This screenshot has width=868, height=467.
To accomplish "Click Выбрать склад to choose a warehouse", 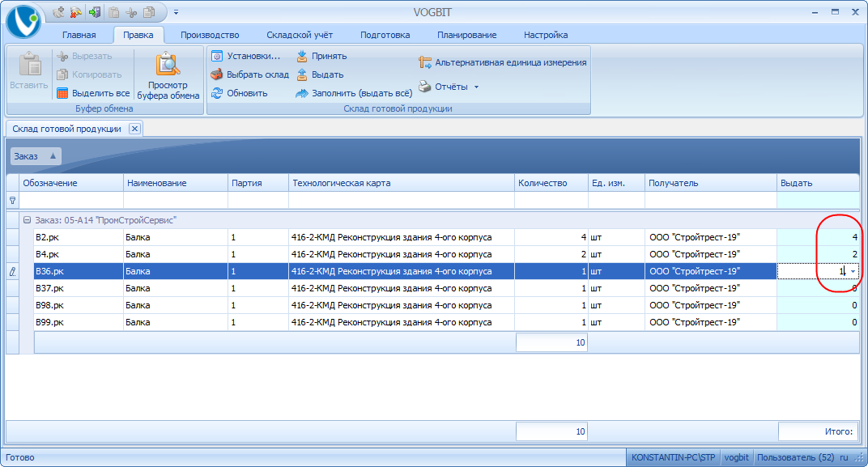I will point(250,74).
